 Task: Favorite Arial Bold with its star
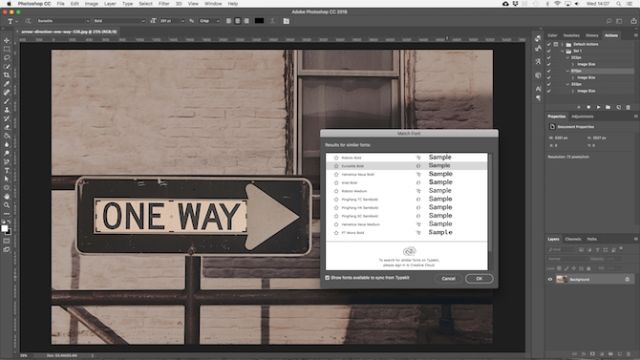pos(336,182)
